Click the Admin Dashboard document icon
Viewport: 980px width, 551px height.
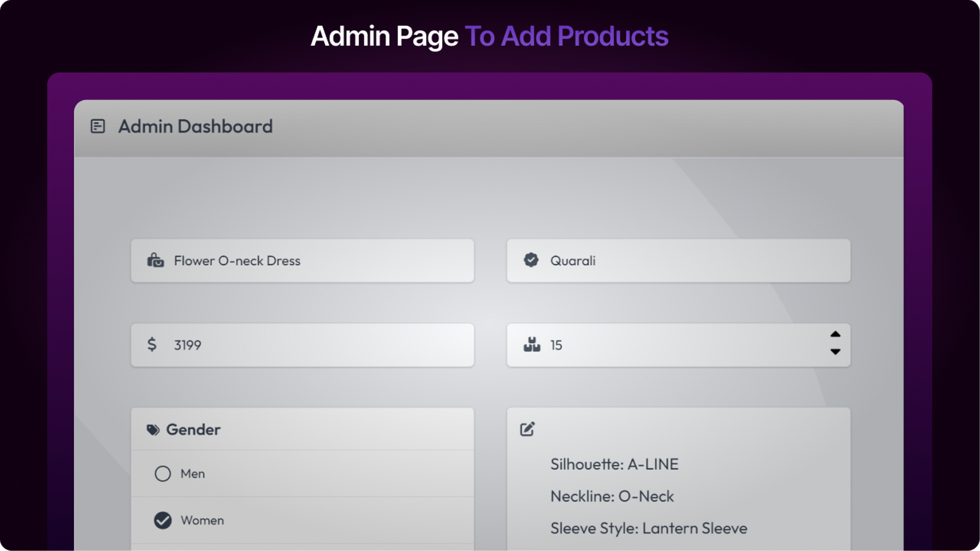tap(98, 127)
